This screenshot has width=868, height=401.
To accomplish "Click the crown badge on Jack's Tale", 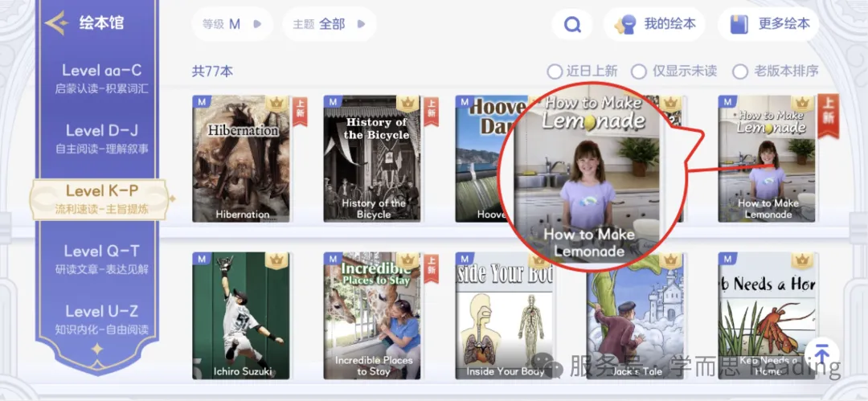I will (x=670, y=261).
